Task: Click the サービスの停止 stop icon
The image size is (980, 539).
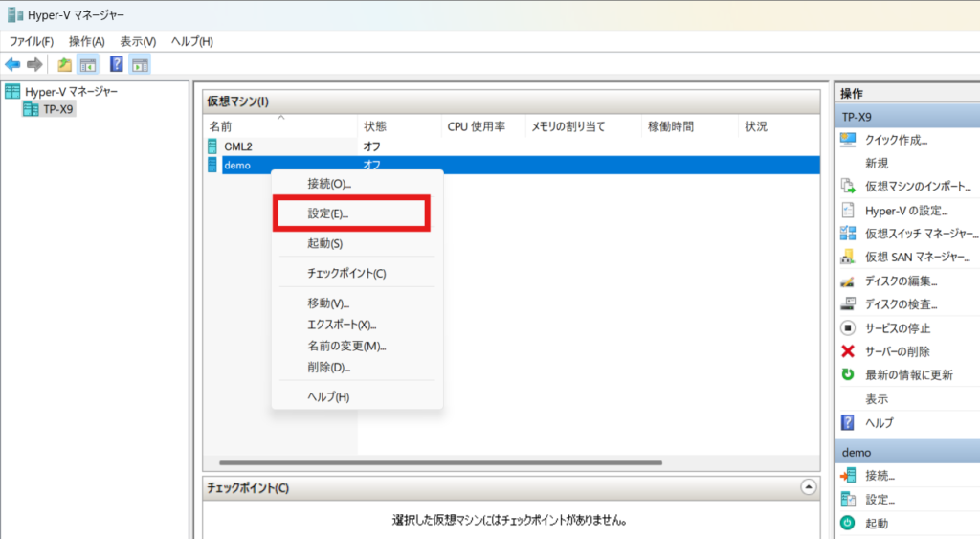Action: (848, 327)
